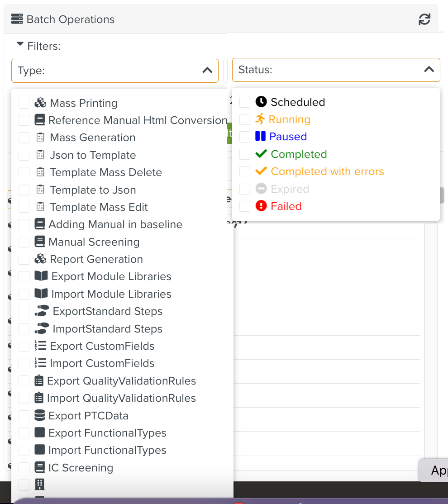Click the Expired status option

point(290,189)
